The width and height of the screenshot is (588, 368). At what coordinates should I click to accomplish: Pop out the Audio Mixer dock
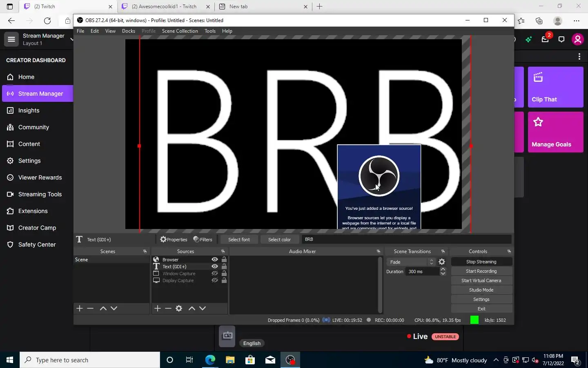click(379, 251)
